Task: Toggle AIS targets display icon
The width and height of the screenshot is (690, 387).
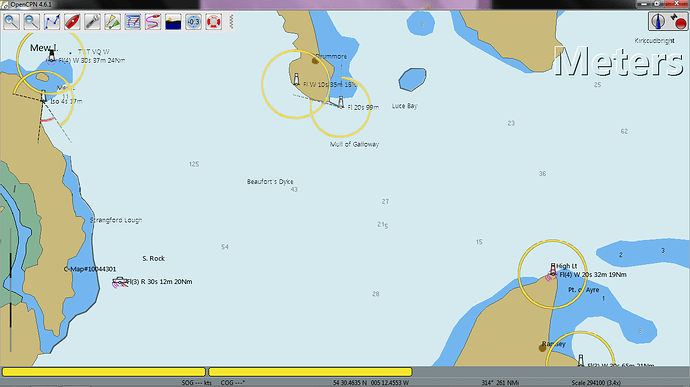Action: click(113, 22)
